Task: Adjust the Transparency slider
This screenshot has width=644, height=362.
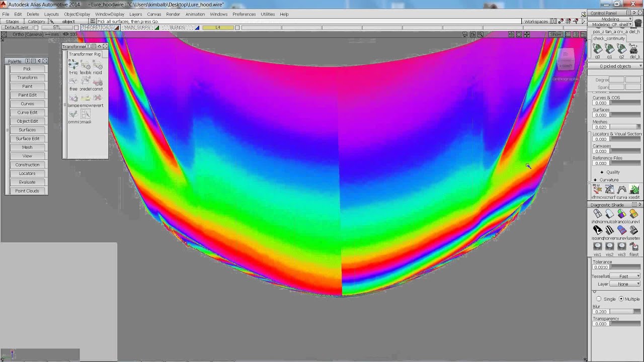Action: 625,324
